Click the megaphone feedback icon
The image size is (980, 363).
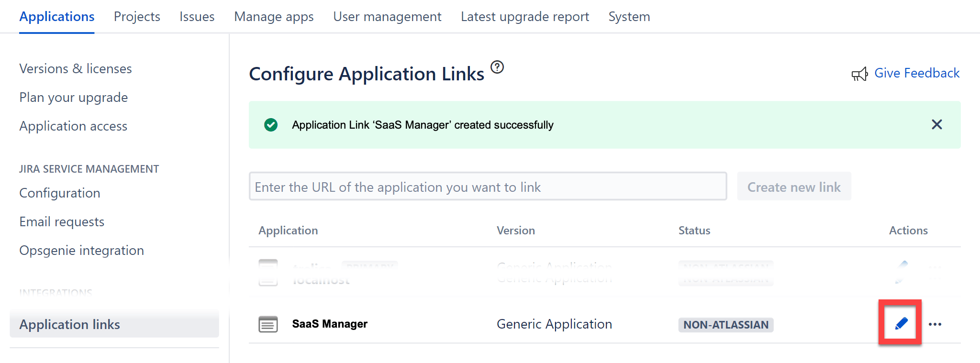point(859,74)
